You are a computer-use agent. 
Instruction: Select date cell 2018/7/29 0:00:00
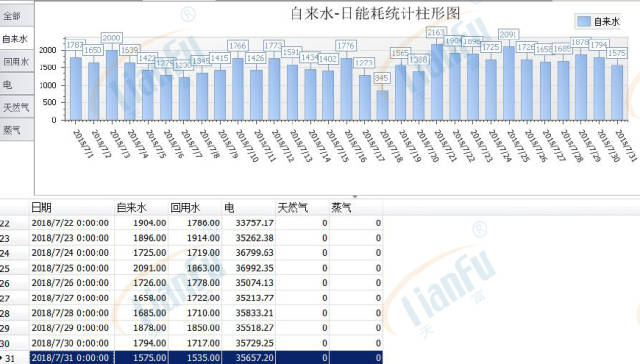(x=72, y=328)
